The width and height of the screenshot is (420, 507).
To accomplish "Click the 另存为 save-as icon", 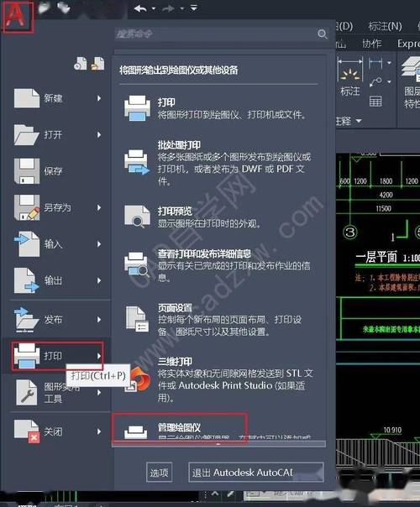I will click(x=27, y=207).
